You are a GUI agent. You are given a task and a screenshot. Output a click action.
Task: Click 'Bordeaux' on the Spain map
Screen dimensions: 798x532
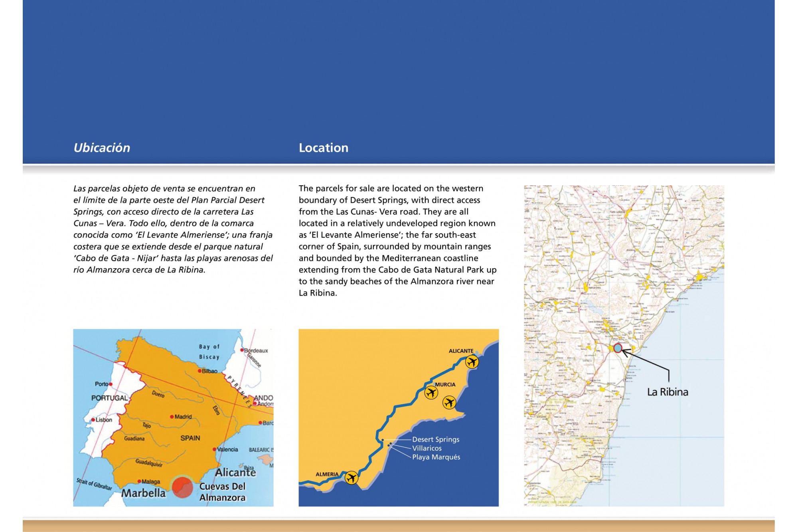[256, 350]
